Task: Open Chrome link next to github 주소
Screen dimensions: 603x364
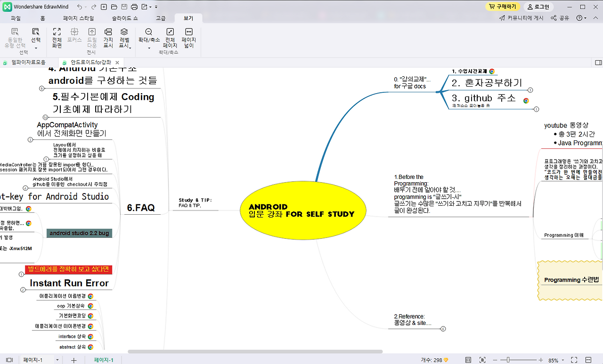Action: point(526,100)
